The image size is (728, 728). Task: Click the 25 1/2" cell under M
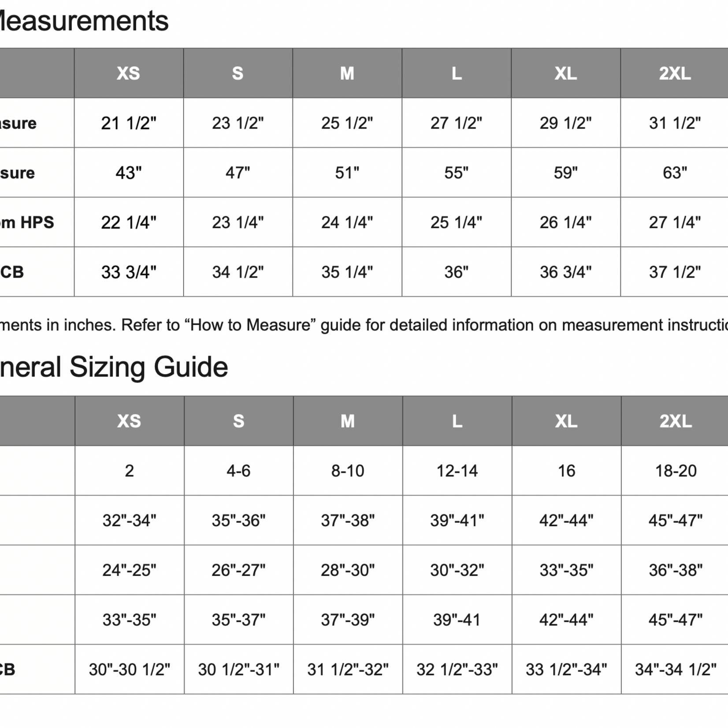(x=347, y=123)
